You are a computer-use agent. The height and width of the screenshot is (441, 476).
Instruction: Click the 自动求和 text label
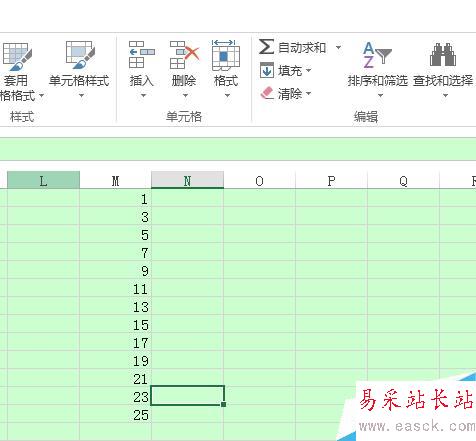click(302, 47)
